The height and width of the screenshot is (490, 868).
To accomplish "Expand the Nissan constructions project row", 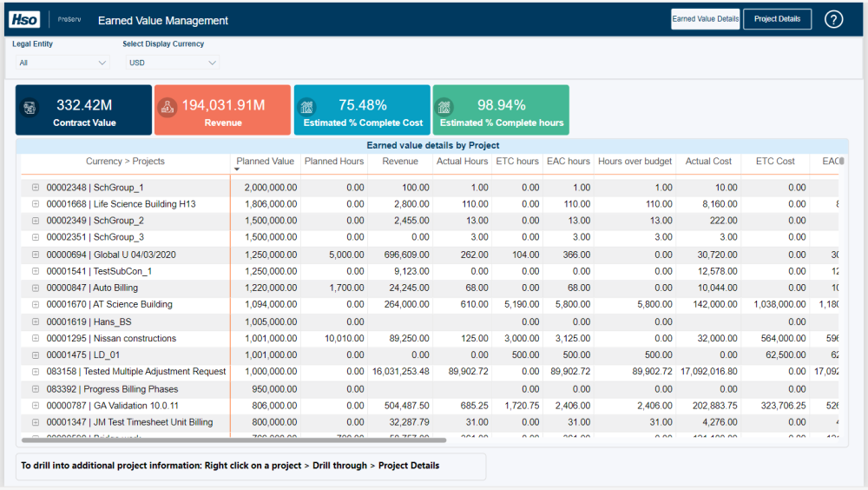I will tap(36, 339).
